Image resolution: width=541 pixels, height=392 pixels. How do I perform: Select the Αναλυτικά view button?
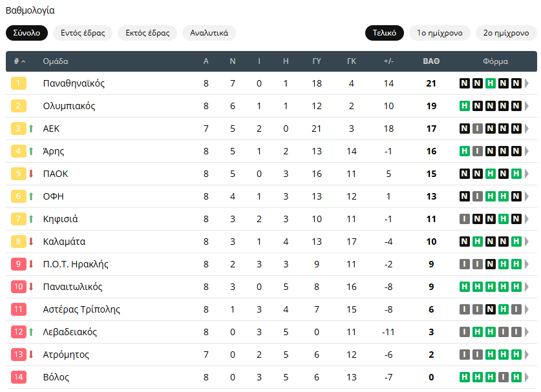[209, 33]
